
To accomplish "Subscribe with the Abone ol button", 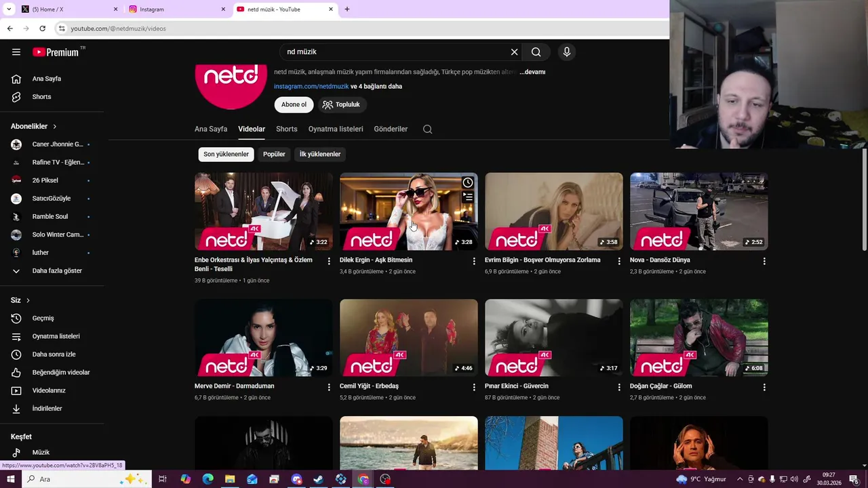I will click(294, 104).
